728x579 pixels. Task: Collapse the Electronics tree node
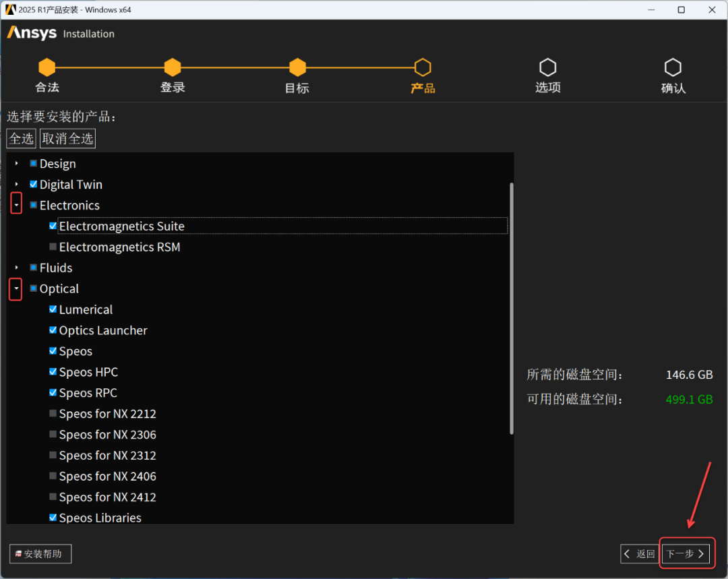coord(16,204)
